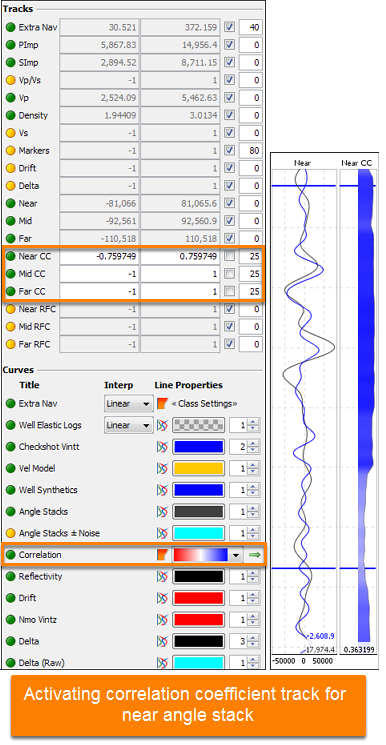Enable the checkbox on the Far CC row
The height and width of the screenshot is (745, 386).
(230, 291)
